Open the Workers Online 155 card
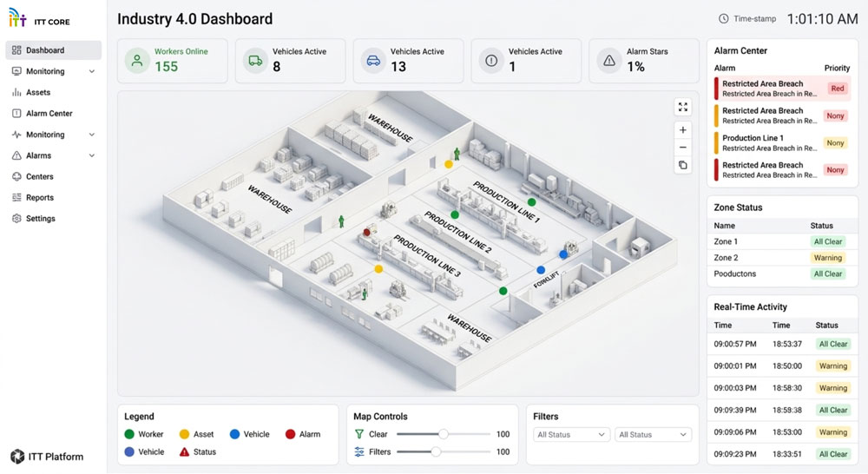 (173, 61)
